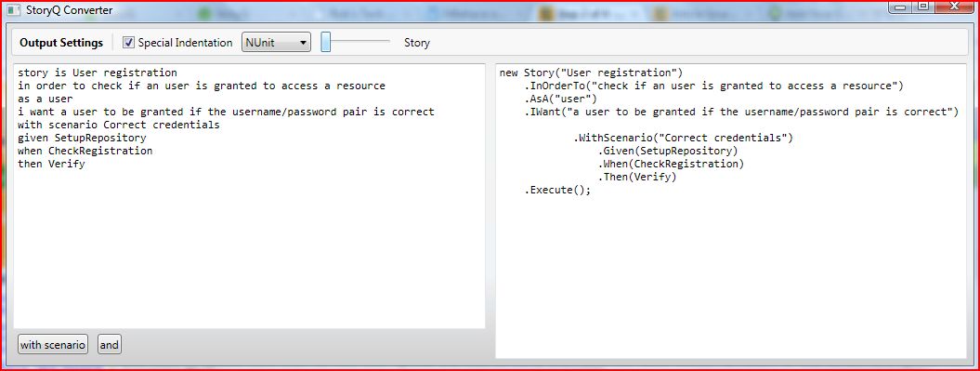Click the '.InOrderTo' output line
This screenshot has width=980, height=371.
pos(713,86)
